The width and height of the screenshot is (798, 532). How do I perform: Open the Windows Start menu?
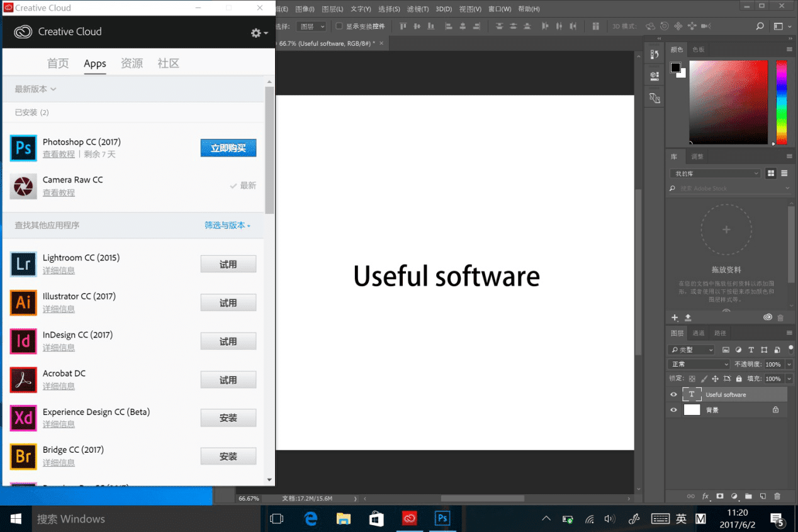coord(16,519)
